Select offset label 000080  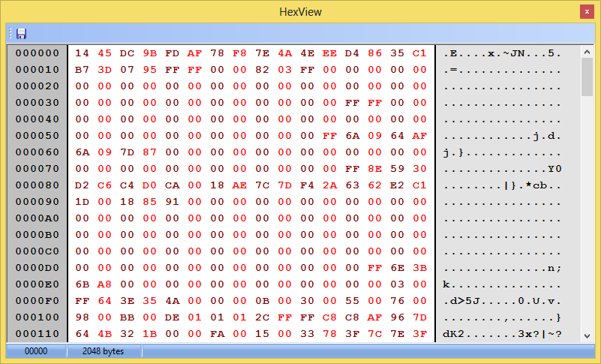tap(38, 185)
